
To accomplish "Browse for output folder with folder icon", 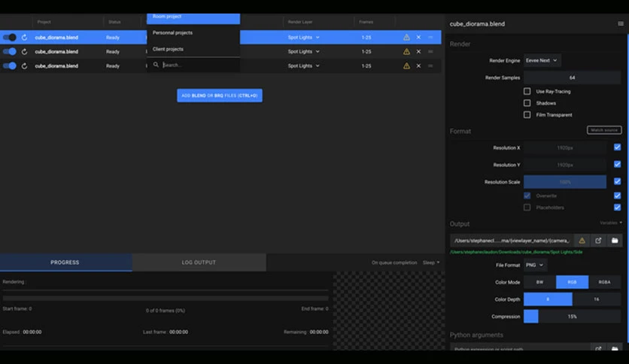I will click(x=615, y=241).
